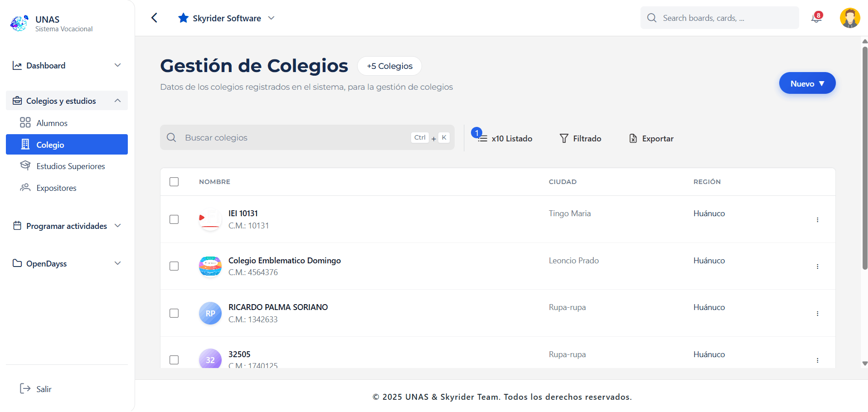This screenshot has width=868, height=412.
Task: Open the Skyrider Software dropdown chevron
Action: tap(272, 18)
